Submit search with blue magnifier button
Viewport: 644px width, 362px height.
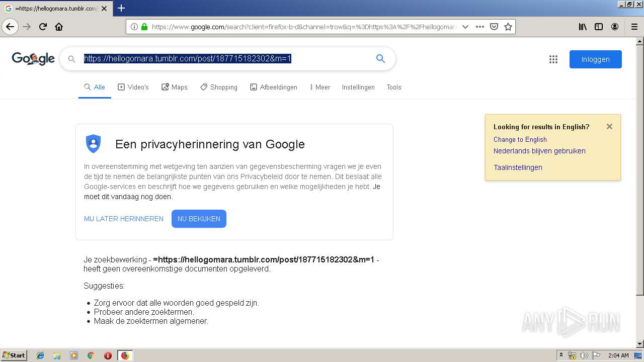(x=381, y=59)
